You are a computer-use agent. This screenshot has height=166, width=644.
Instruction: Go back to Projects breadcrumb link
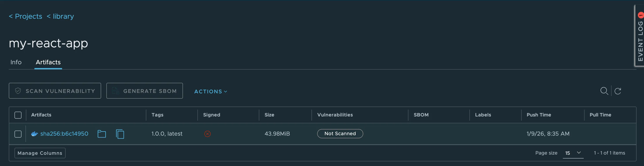[25, 16]
